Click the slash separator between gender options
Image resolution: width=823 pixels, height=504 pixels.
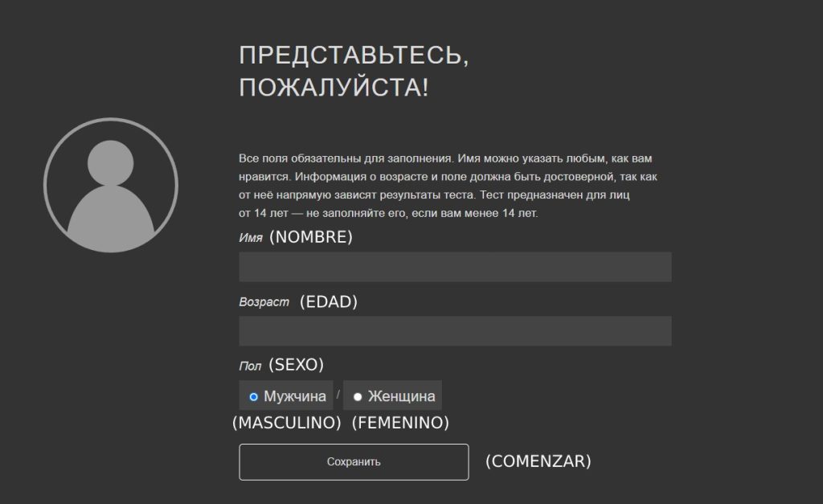coord(338,395)
